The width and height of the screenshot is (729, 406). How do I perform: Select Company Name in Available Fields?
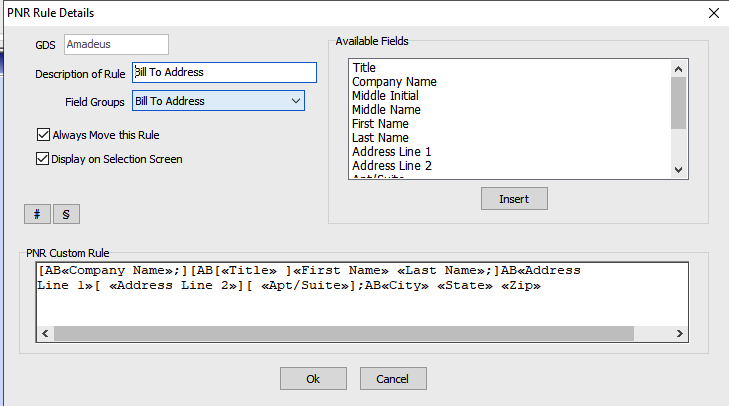point(394,82)
